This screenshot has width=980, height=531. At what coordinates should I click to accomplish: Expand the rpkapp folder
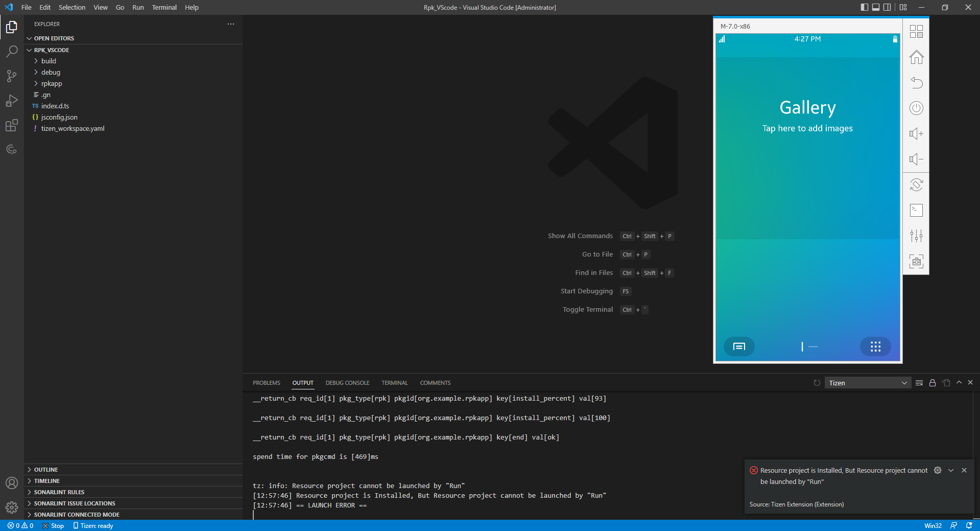tap(52, 83)
